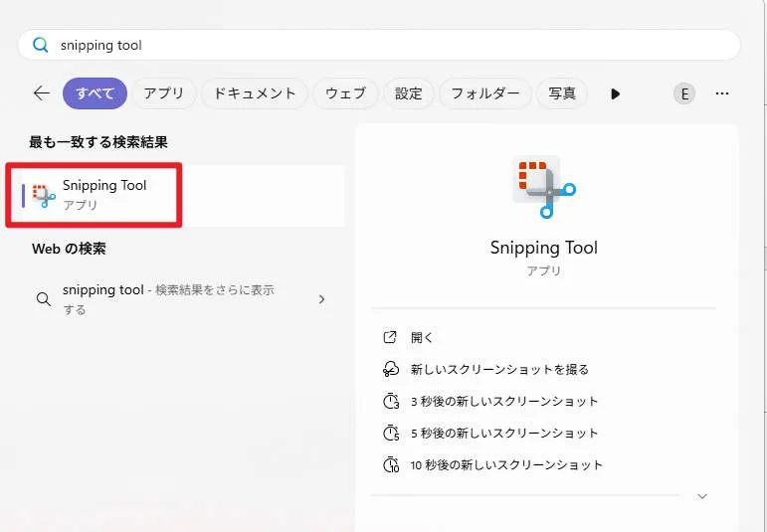Screen dimensions: 767x532
Task: Click the アプリ label under preview title
Action: pos(544,270)
